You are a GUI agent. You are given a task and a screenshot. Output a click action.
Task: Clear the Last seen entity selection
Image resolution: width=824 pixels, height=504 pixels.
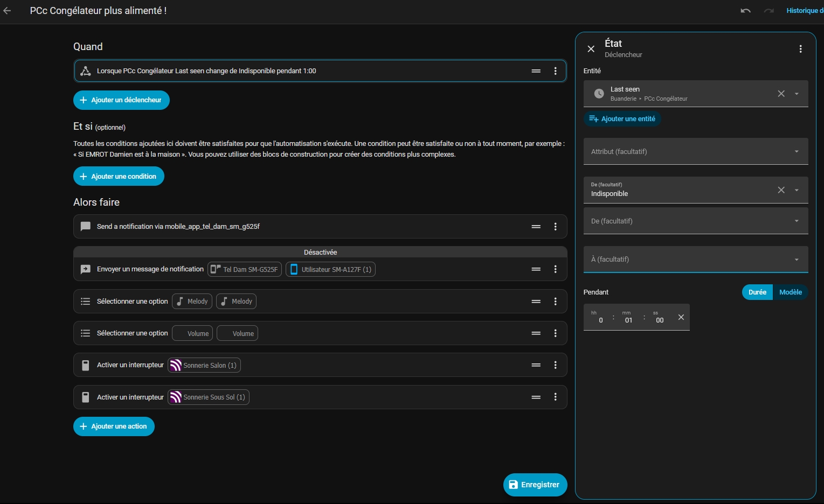pos(781,94)
